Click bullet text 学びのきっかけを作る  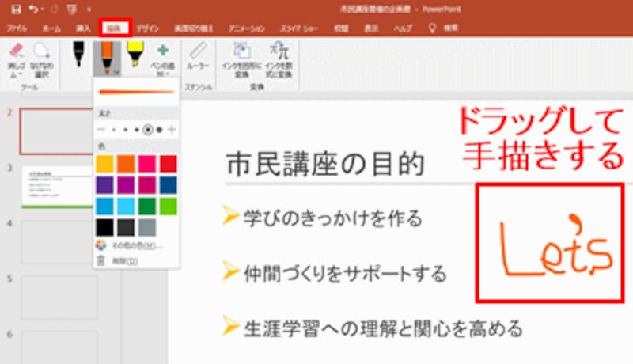332,218
